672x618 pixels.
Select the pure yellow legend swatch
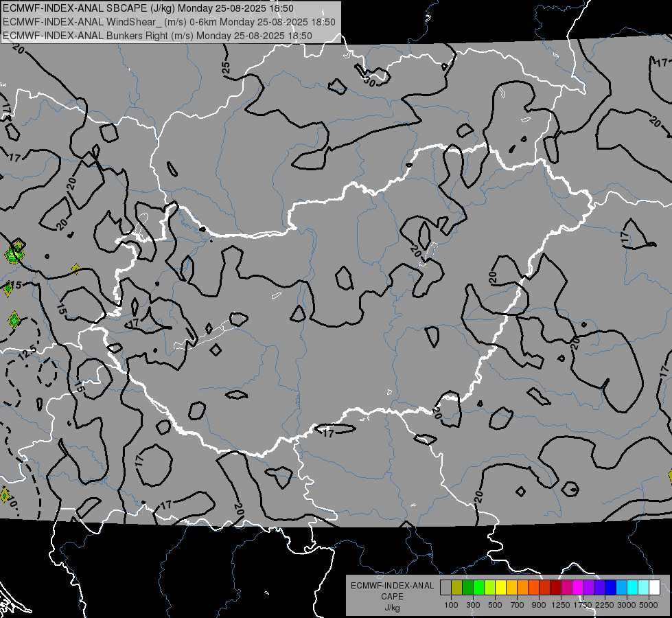[500, 588]
